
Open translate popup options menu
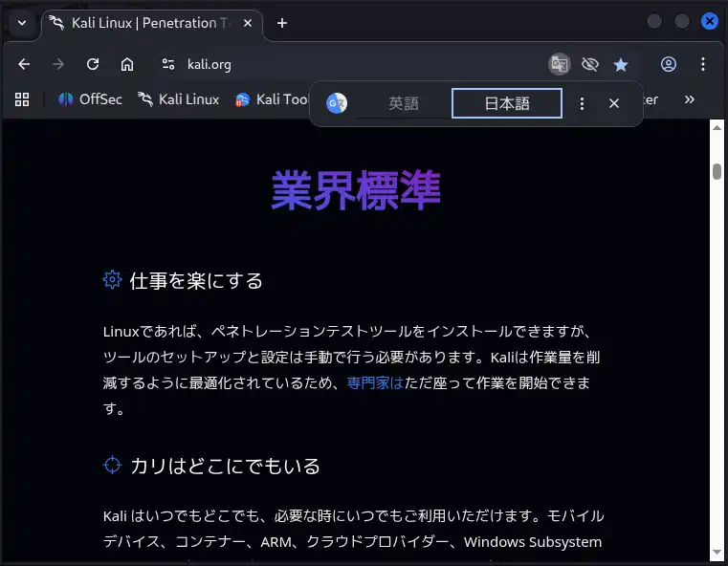tap(582, 103)
